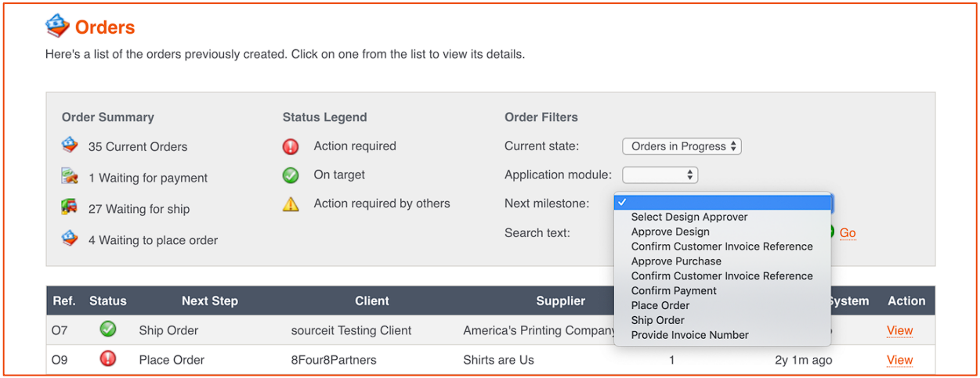Pick Confirm Payment in the dropdown list

pyautogui.click(x=674, y=290)
